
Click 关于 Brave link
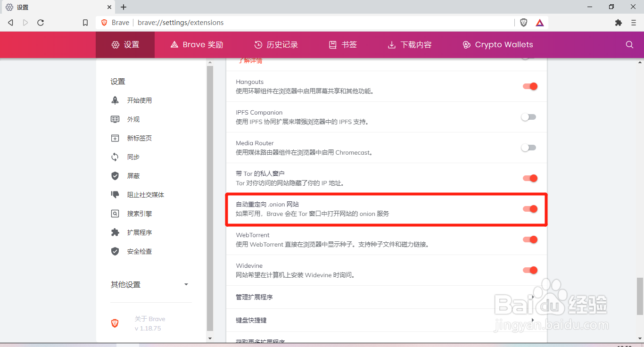[150, 319]
